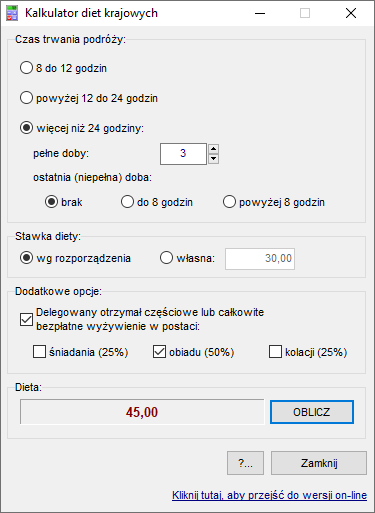Screen dimensions: 375x513
Task: Click the OBLICZ button
Action: click(312, 412)
